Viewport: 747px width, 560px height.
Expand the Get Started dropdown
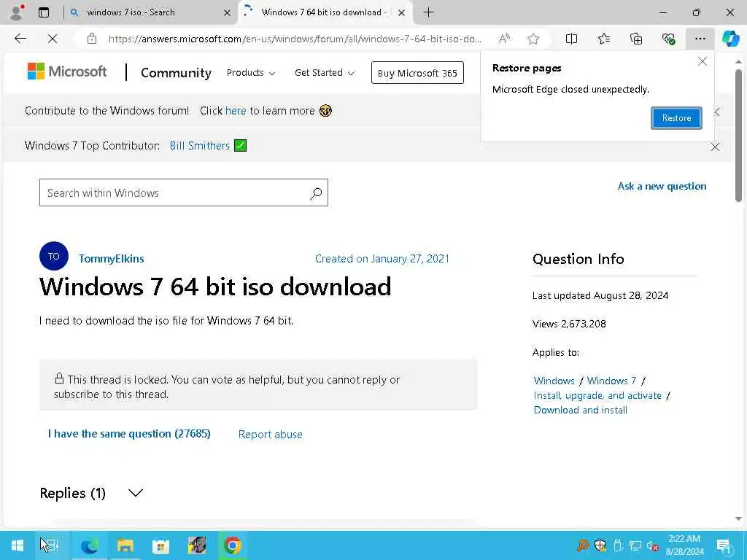[x=325, y=73]
